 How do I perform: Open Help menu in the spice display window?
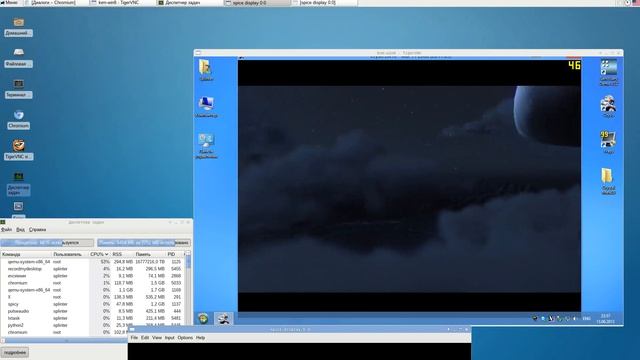[x=200, y=338]
